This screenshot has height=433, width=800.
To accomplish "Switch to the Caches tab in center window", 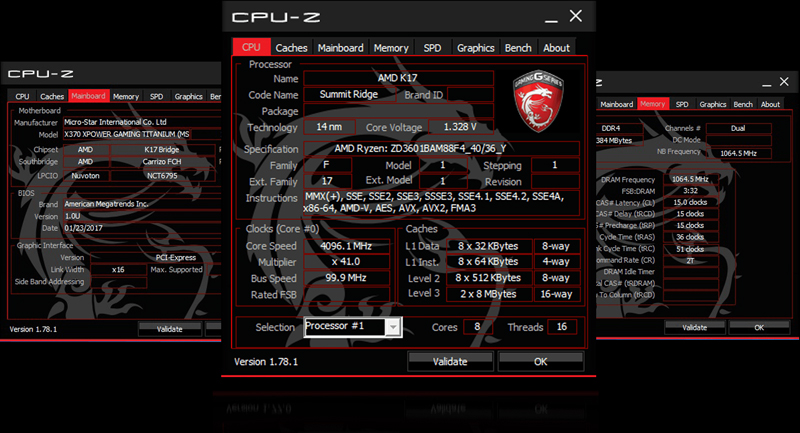I will tap(291, 47).
